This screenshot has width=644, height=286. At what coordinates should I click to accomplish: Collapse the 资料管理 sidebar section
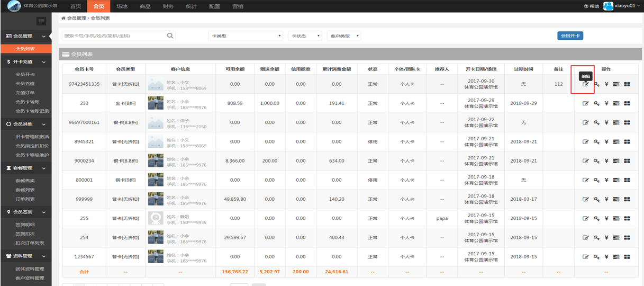[26, 256]
